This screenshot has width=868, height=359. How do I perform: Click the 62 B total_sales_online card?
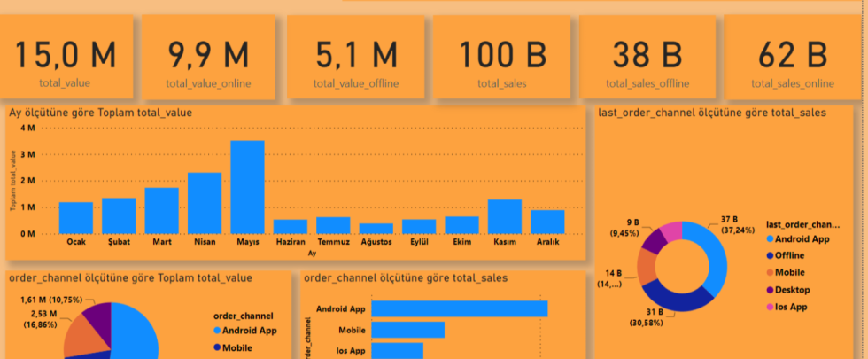[x=792, y=57]
